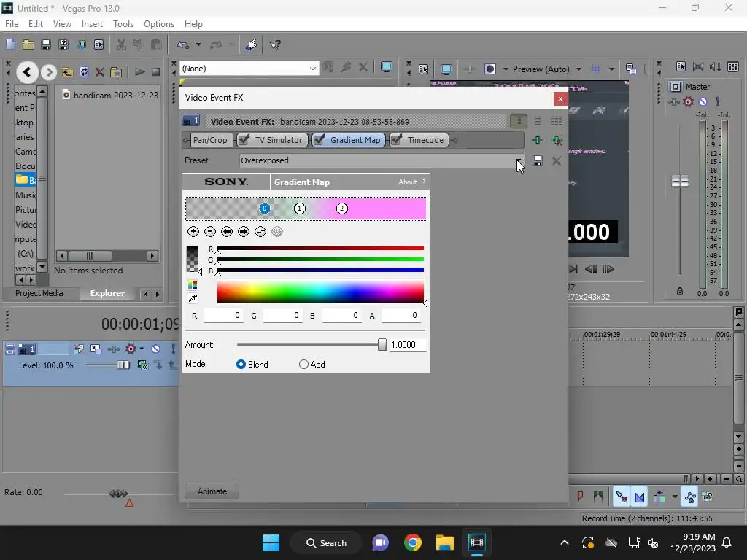The height and width of the screenshot is (560, 747).
Task: Select gradient control point 2
Action: click(x=341, y=209)
